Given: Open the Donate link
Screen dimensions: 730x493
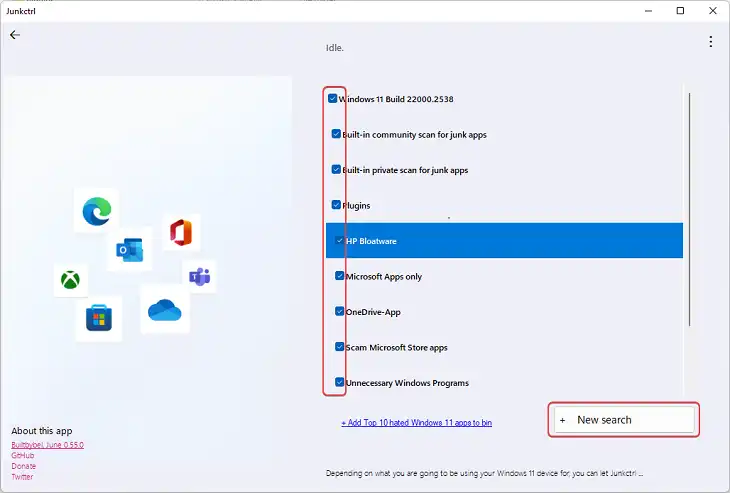Looking at the screenshot, I should point(24,466).
